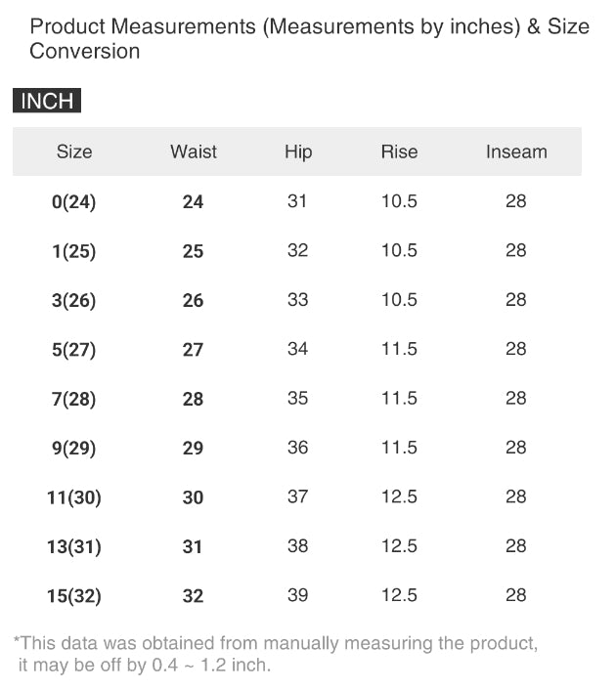Viewport: 616px width, 690px height.
Task: Click the manual measurement disclaimer footnote
Action: click(x=275, y=655)
